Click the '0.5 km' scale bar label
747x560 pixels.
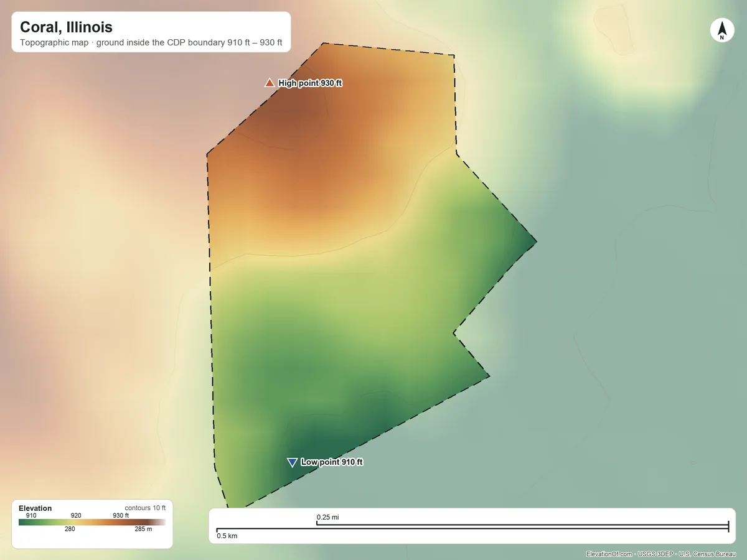pyautogui.click(x=227, y=536)
